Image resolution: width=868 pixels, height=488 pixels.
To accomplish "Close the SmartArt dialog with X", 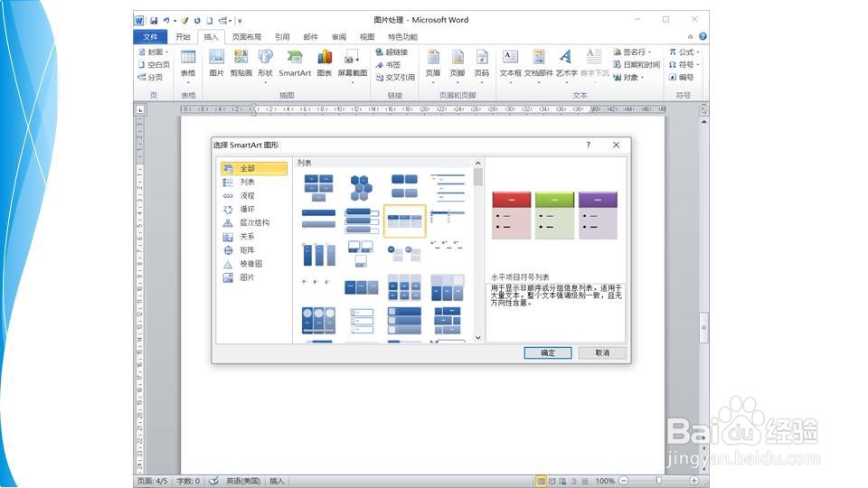I will 616,145.
